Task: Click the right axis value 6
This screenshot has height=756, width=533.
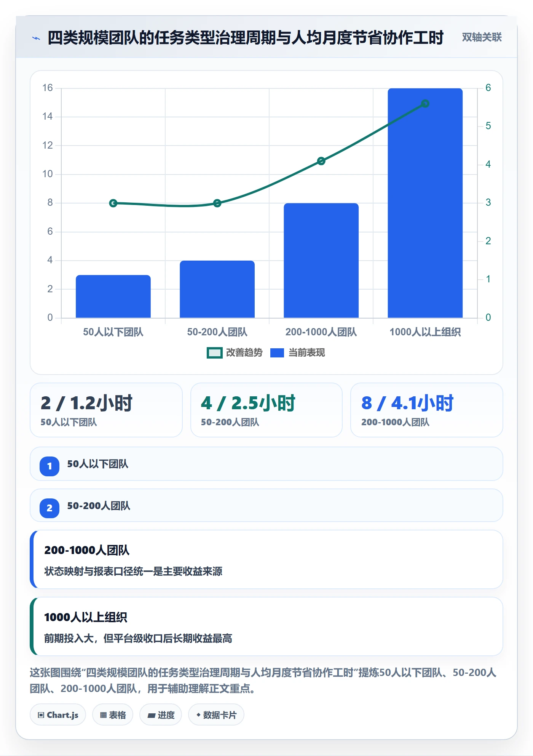Action: coord(488,88)
